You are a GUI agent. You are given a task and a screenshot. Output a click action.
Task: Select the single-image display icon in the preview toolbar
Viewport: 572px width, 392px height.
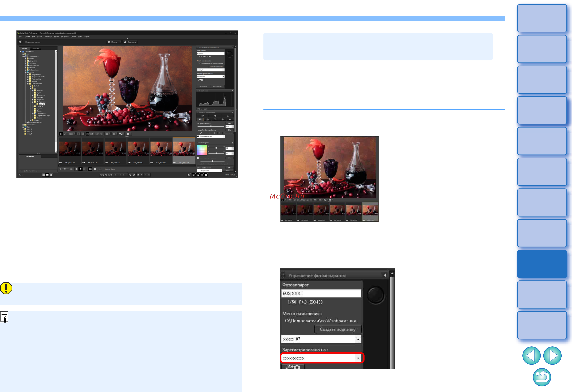click(x=87, y=134)
